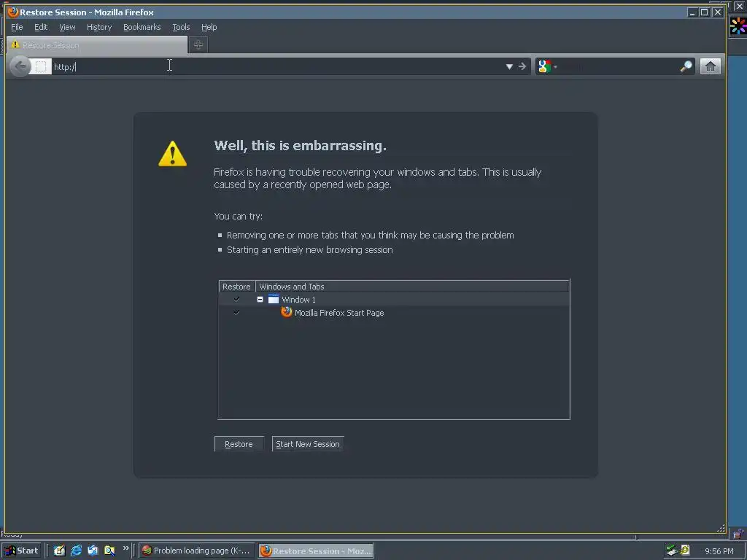The image size is (747, 560).
Task: Select the Window 1 row text
Action: pos(298,300)
